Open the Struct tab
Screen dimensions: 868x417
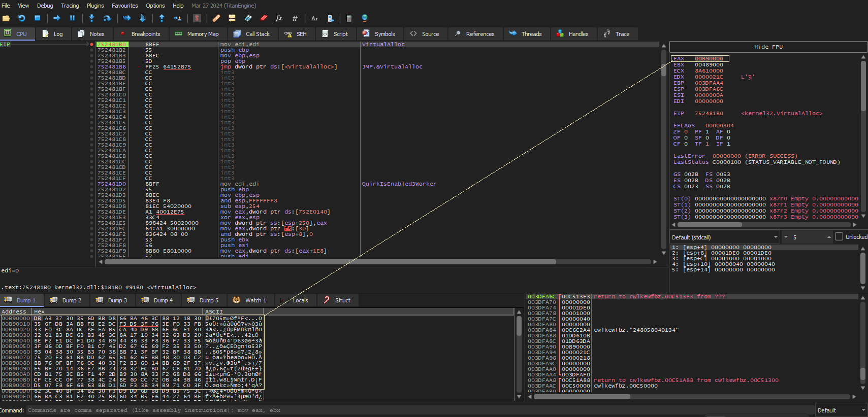337,300
